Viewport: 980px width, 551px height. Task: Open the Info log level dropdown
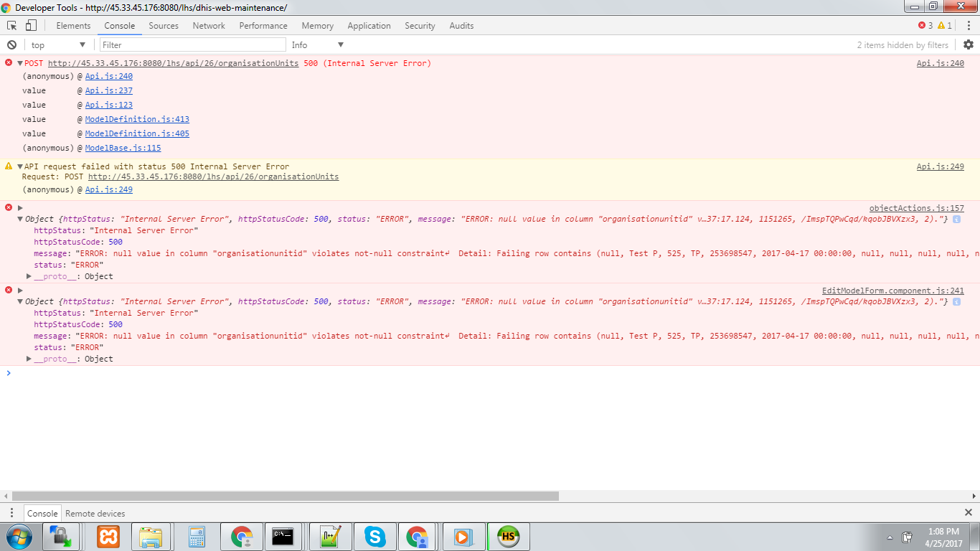point(317,44)
